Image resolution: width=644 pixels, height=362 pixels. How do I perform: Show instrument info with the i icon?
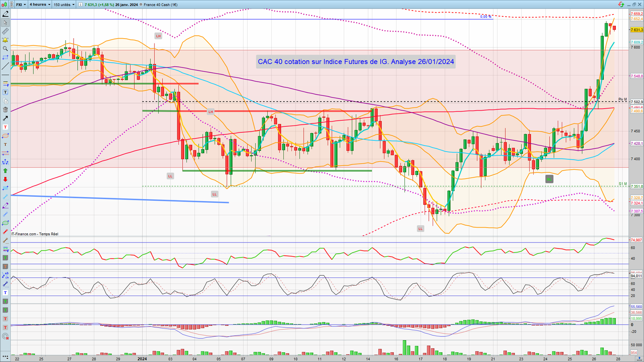click(x=80, y=4)
